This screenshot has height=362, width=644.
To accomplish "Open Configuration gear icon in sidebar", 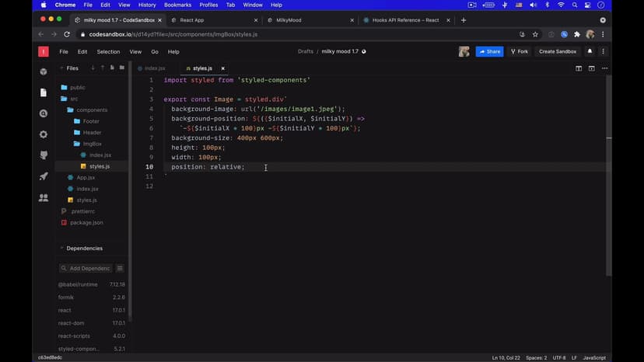I will (44, 134).
